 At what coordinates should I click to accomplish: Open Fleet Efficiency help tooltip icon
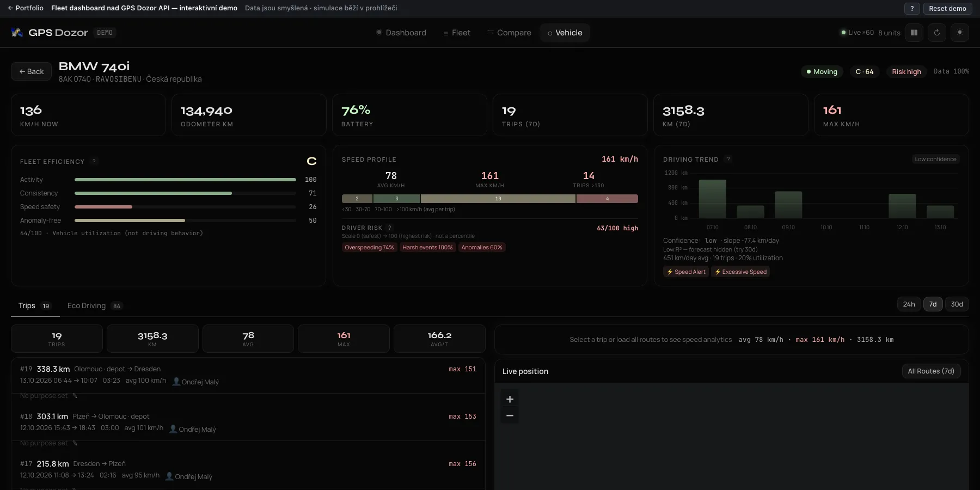coord(94,161)
